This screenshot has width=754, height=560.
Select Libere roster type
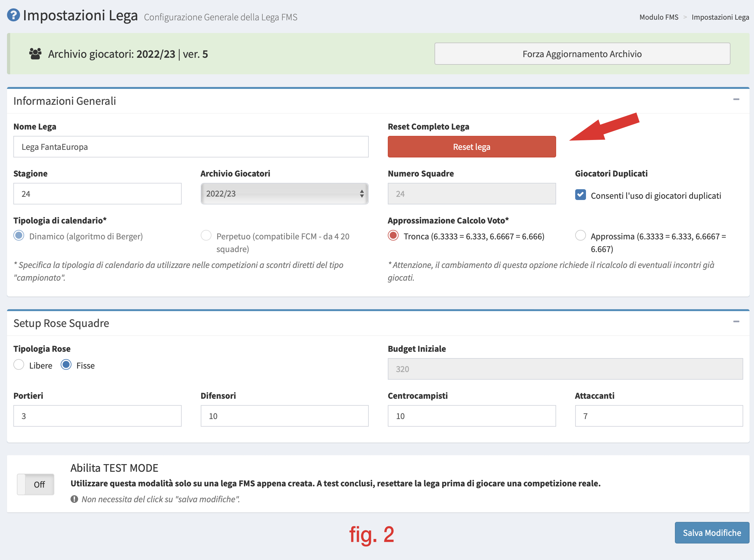(19, 365)
